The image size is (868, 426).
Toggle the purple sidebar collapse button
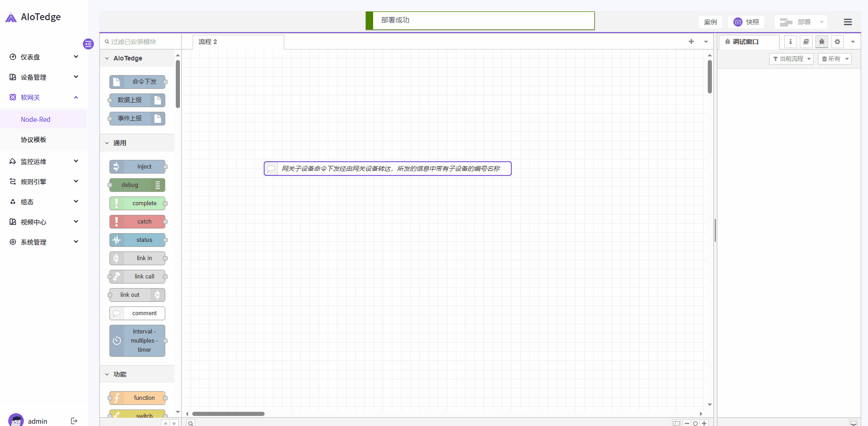[88, 44]
